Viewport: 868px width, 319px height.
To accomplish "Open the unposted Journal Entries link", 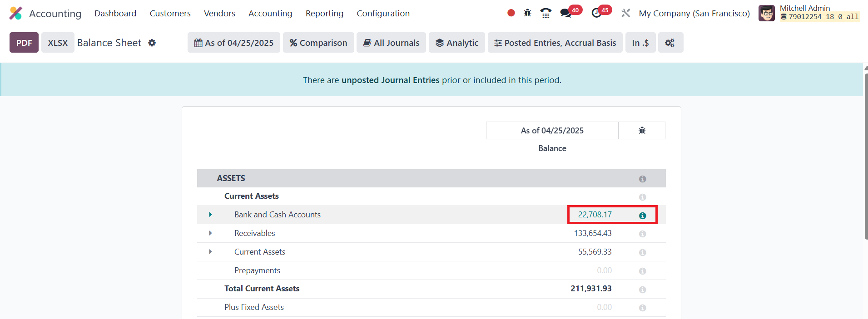I will coord(390,80).
